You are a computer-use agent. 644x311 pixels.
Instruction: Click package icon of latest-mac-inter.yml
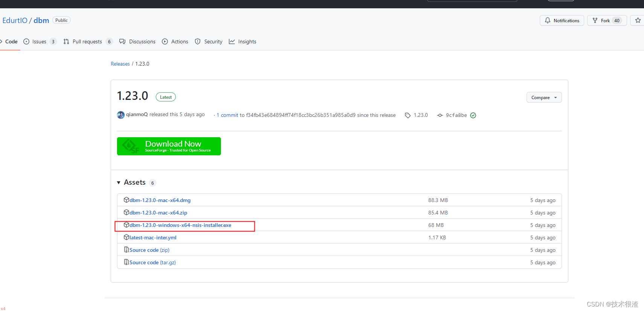click(x=126, y=237)
